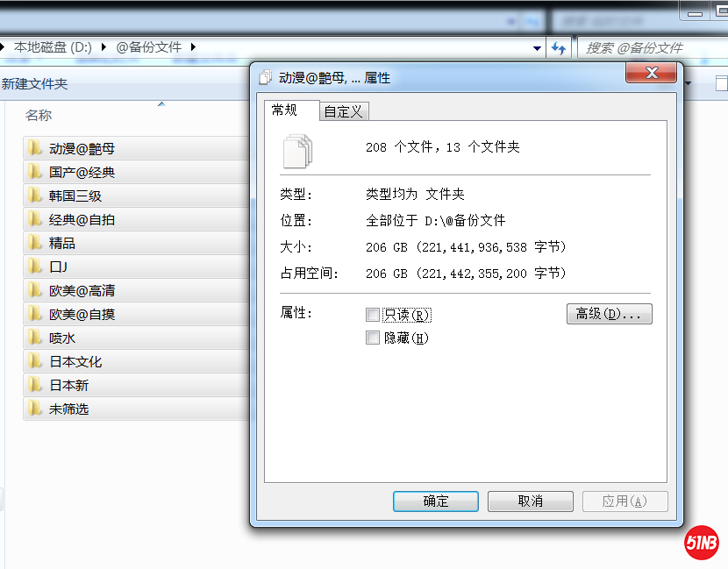Open the 高级(D)... advanced attributes button
This screenshot has width=728, height=569.
coord(609,314)
